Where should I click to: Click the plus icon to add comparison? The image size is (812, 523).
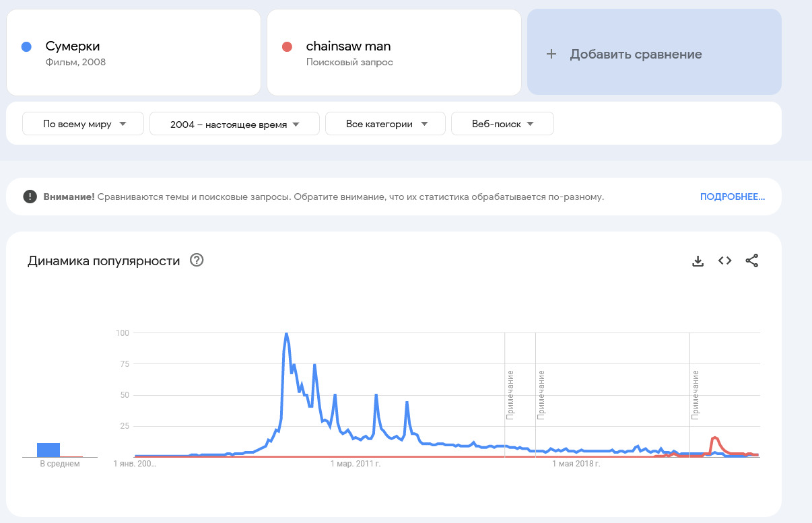551,55
